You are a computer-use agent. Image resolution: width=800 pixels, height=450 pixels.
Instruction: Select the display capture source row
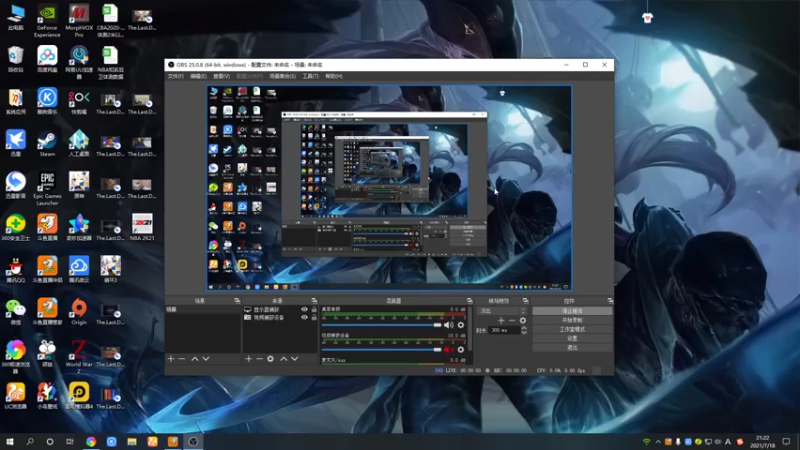[280, 309]
